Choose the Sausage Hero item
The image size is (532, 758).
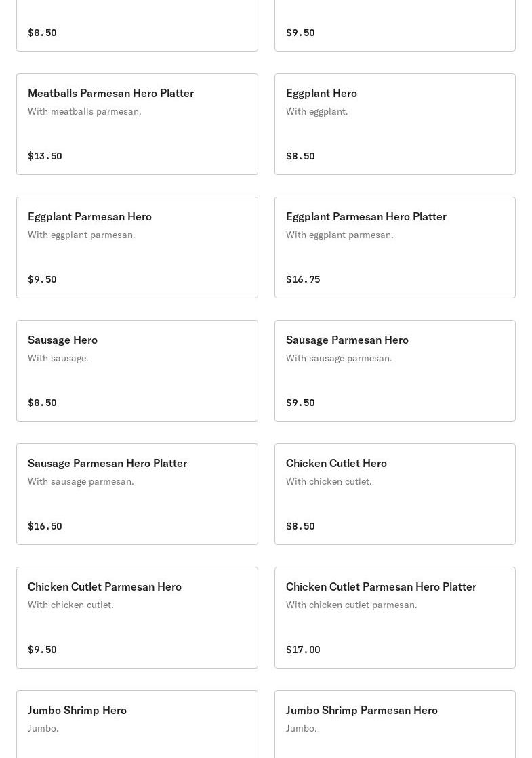[137, 371]
